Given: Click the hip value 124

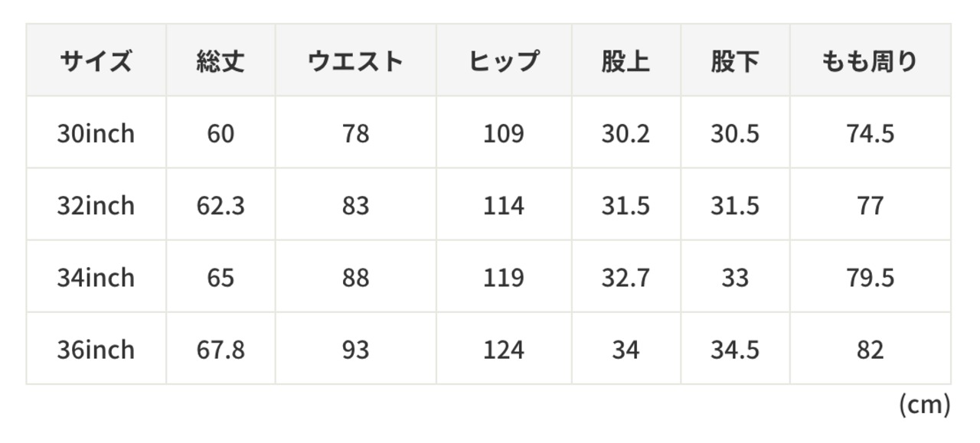Looking at the screenshot, I should tap(504, 350).
